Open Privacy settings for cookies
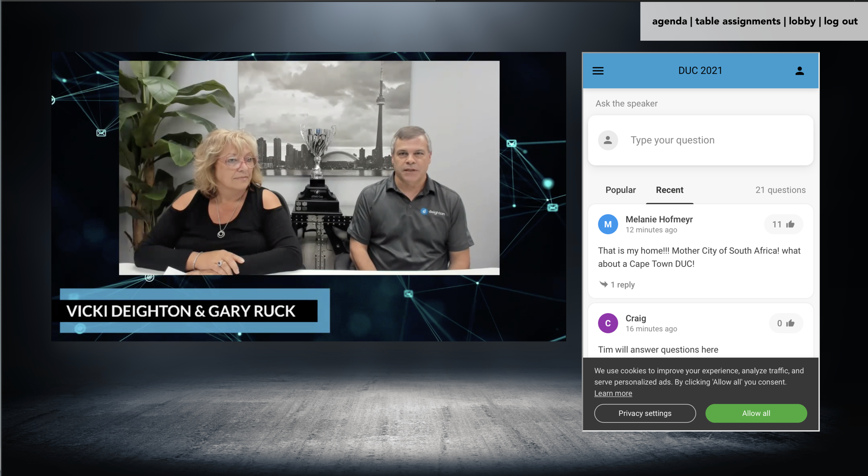868x476 pixels. click(x=645, y=413)
